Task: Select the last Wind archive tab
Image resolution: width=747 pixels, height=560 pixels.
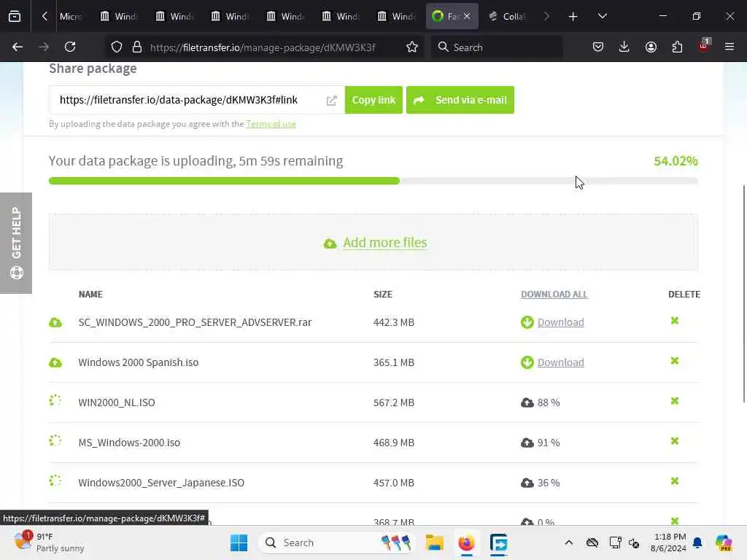Action: [x=396, y=16]
